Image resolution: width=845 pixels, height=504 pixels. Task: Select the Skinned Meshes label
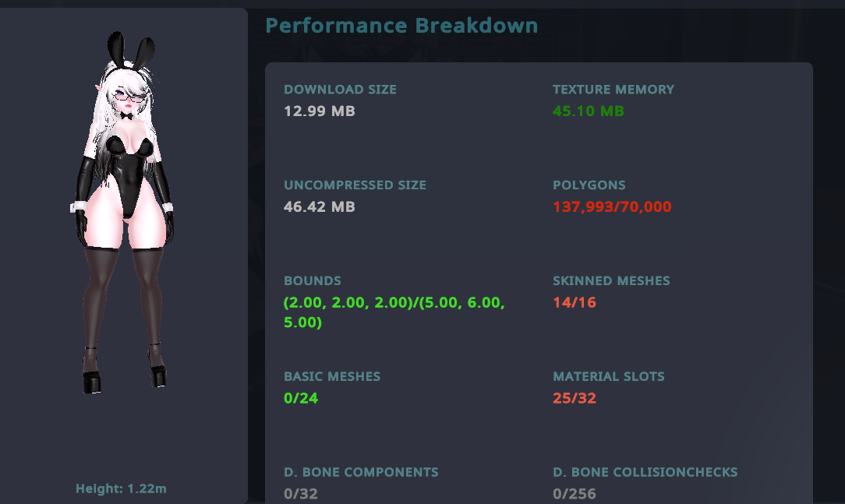point(611,281)
